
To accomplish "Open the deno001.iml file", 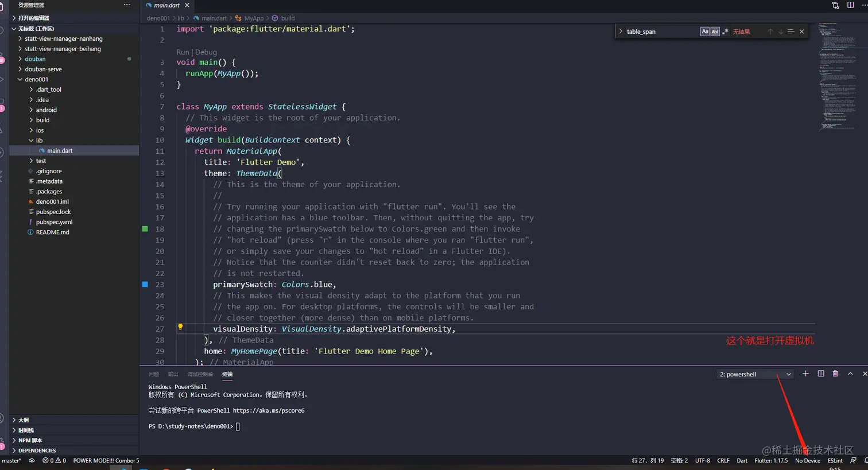I will pos(74,201).
